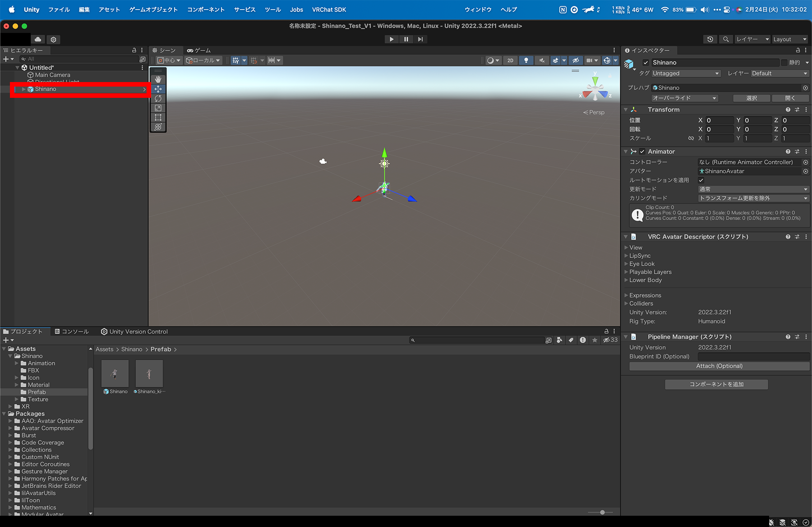Open the cloud services icon
This screenshot has width=812, height=527.
pyautogui.click(x=38, y=40)
